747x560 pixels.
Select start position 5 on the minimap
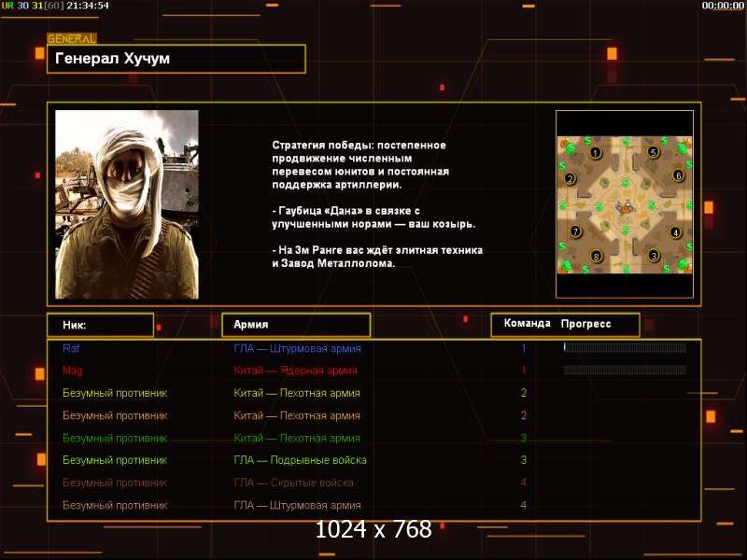[653, 152]
